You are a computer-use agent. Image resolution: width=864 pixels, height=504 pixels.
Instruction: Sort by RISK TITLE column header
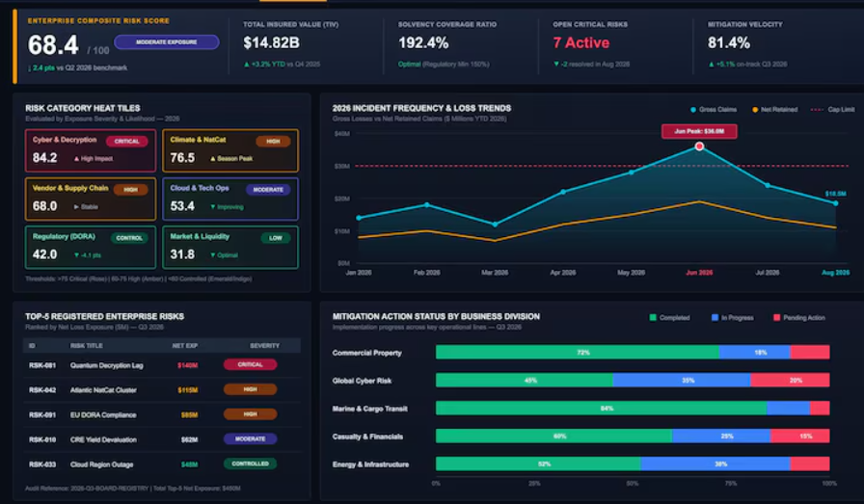coord(87,346)
